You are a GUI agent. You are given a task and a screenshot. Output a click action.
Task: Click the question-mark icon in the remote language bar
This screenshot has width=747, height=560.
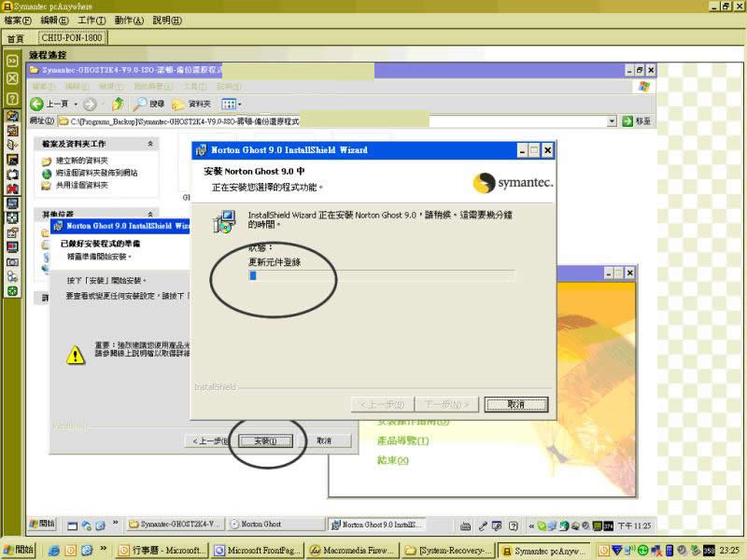pos(513,525)
